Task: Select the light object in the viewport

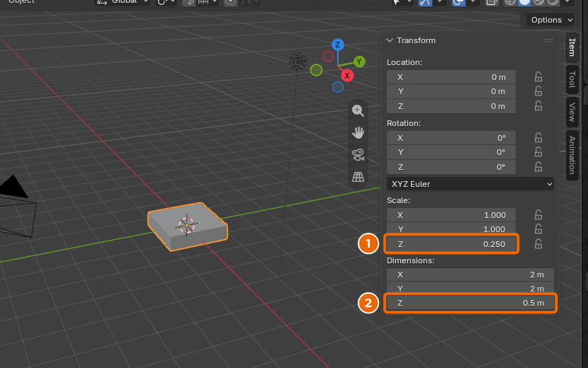Action: (298, 62)
